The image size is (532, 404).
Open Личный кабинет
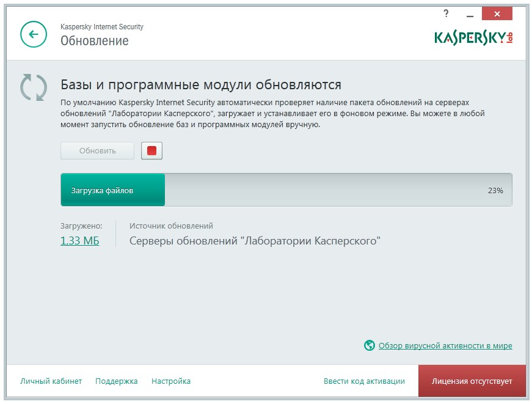click(51, 381)
